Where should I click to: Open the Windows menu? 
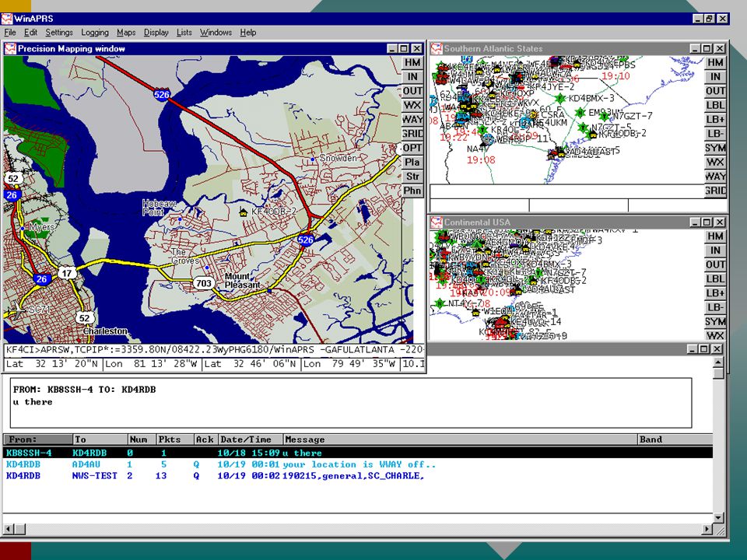point(216,33)
